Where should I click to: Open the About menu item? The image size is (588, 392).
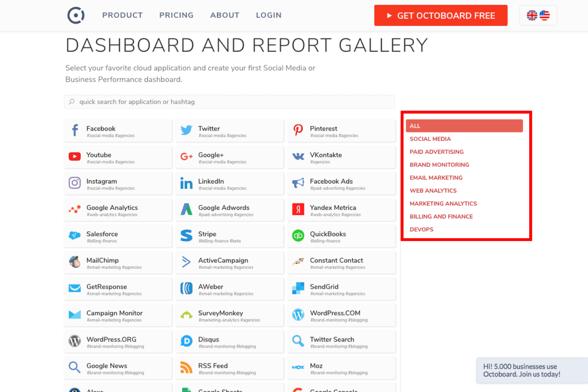click(x=225, y=15)
